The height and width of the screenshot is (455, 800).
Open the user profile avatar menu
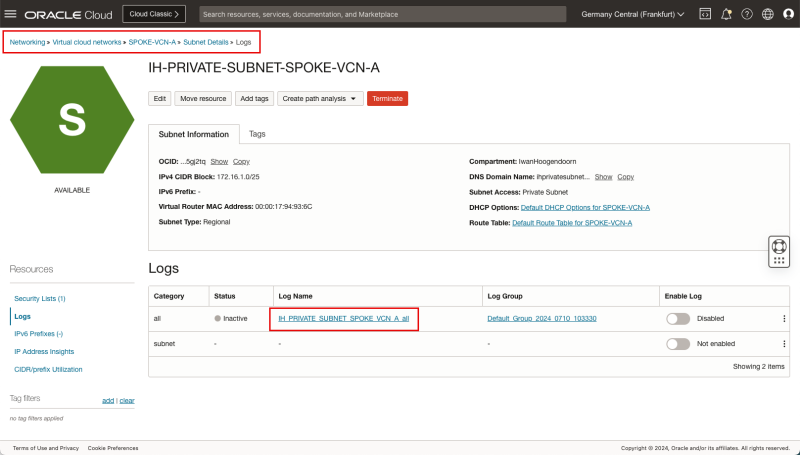[x=788, y=15]
